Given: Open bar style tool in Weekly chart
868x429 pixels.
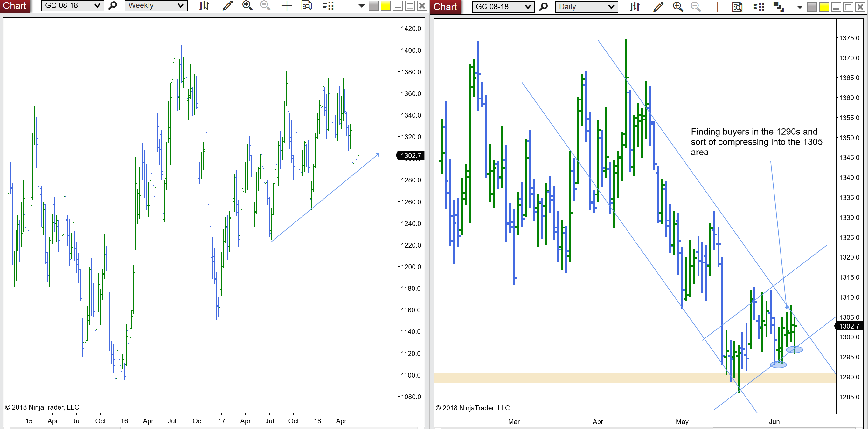Looking at the screenshot, I should (204, 6).
